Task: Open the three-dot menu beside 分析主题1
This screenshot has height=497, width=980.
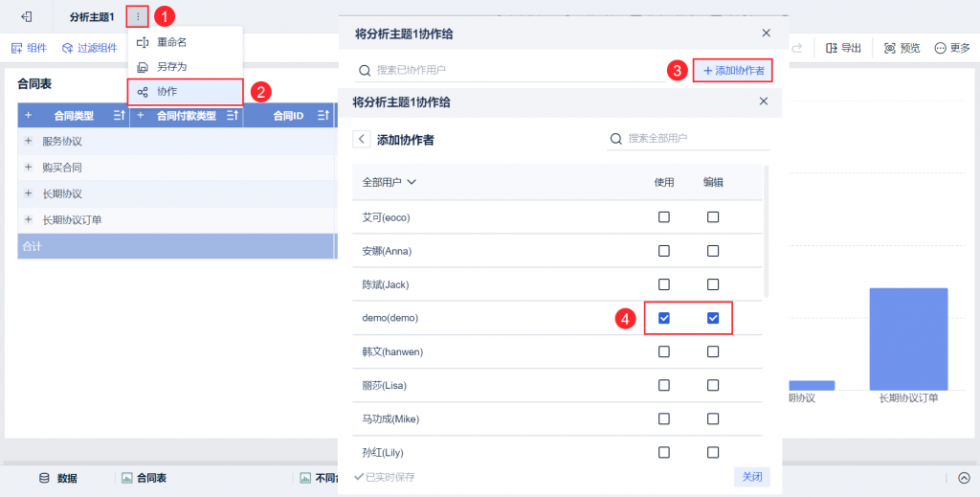Action: 138,17
